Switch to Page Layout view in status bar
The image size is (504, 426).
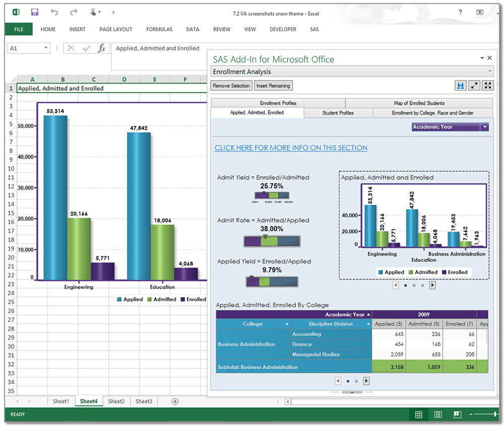coord(438,414)
